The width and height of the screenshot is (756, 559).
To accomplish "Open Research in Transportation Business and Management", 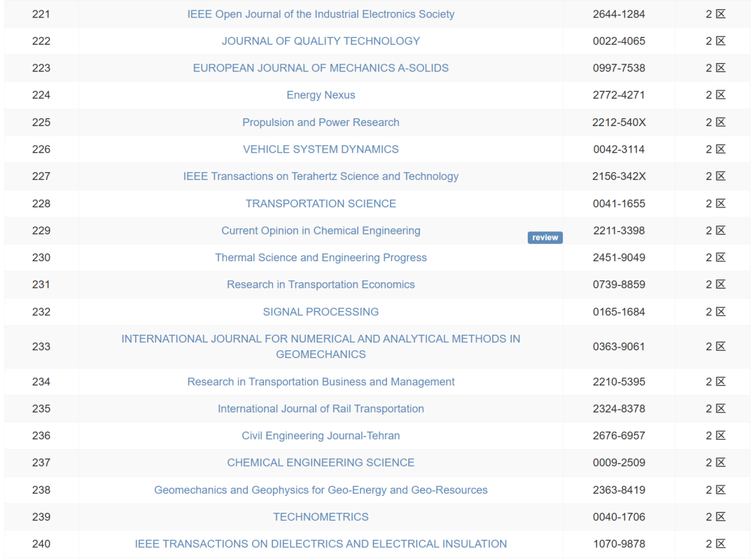I will point(321,382).
